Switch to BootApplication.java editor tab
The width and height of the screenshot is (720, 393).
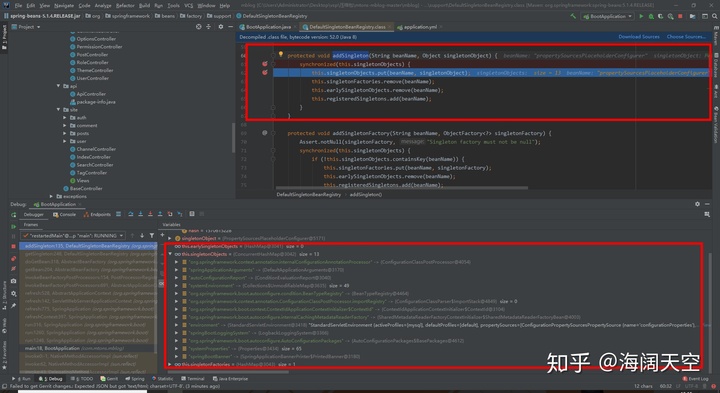pyautogui.click(x=268, y=27)
